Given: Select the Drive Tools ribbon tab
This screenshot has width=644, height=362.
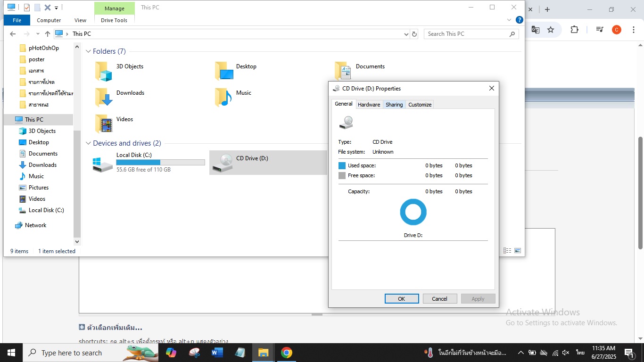Looking at the screenshot, I should point(114,20).
